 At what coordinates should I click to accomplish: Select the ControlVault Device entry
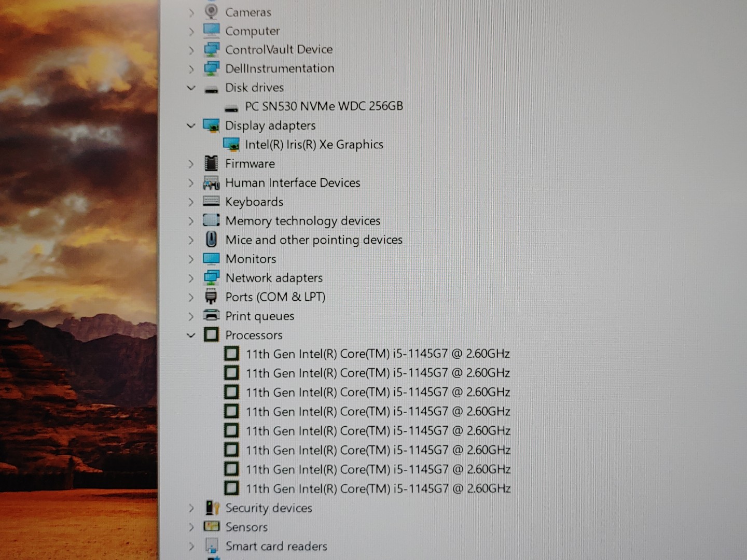279,49
